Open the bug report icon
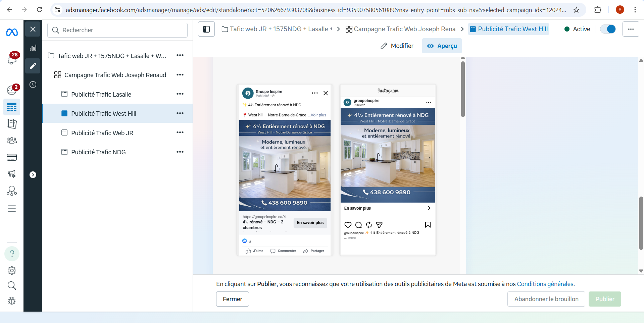 coord(12,301)
